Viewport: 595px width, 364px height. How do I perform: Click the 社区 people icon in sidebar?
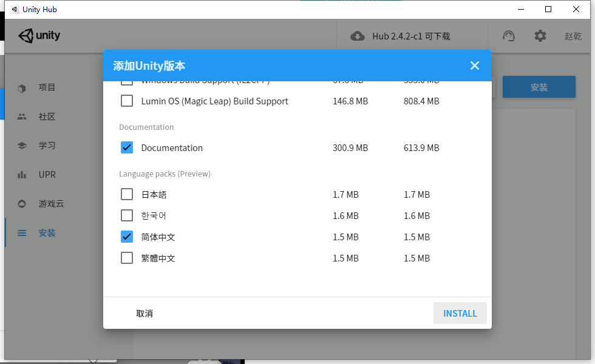(22, 116)
